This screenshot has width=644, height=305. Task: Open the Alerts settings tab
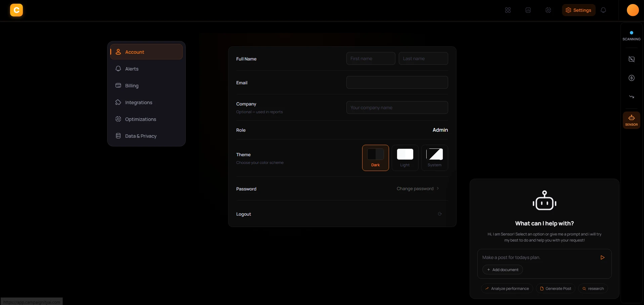click(146, 69)
